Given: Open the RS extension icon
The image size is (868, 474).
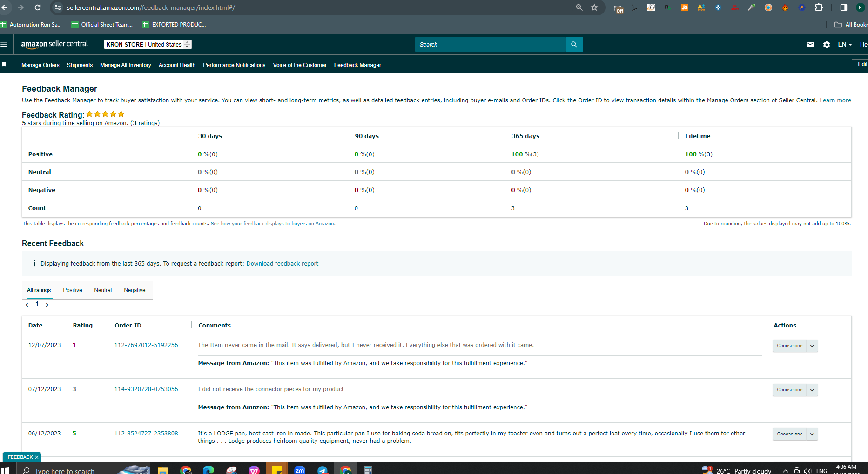Looking at the screenshot, I should (668, 7).
